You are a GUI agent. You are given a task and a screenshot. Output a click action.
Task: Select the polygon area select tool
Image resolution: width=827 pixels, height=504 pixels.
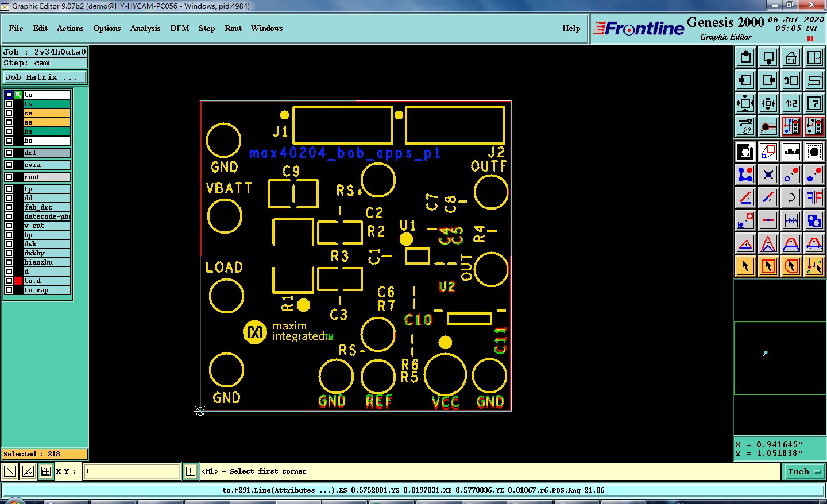tap(791, 266)
